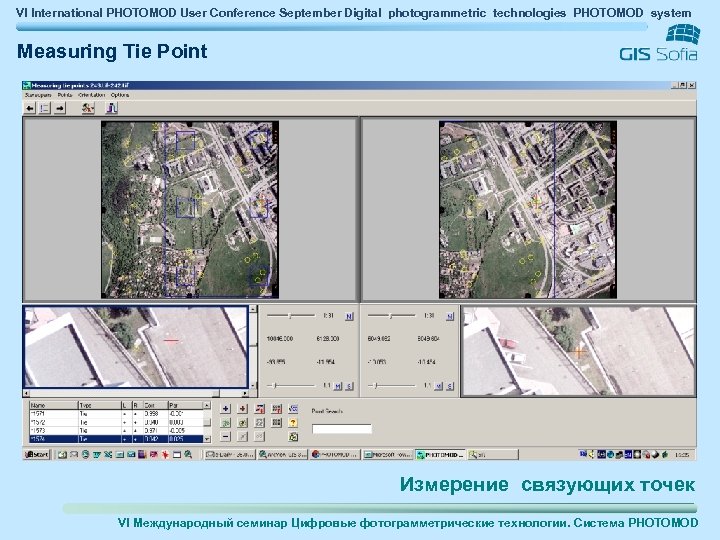Screen dimensions: 720x540
Task: Select the second tie point row ending 72
Action: pos(116,422)
